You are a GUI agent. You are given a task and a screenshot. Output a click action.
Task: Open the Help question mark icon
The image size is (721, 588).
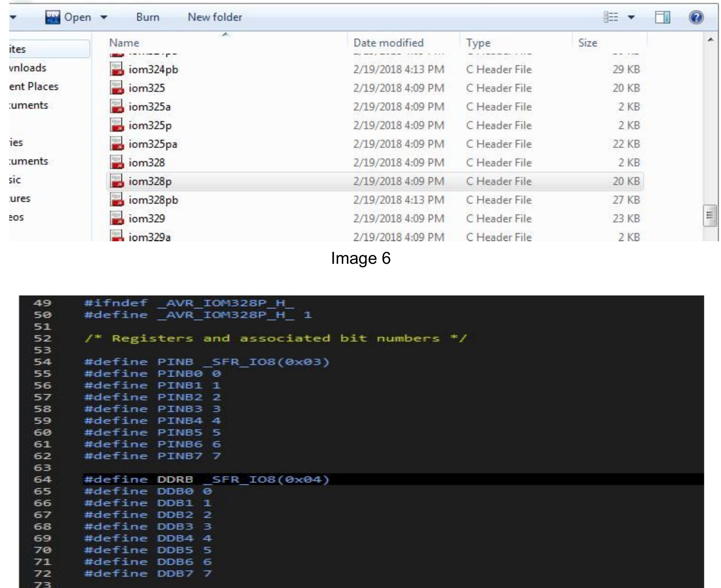(x=696, y=17)
